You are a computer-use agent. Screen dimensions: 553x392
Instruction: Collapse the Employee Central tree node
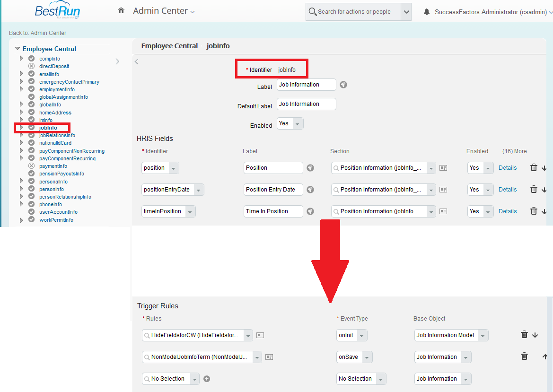(x=18, y=48)
